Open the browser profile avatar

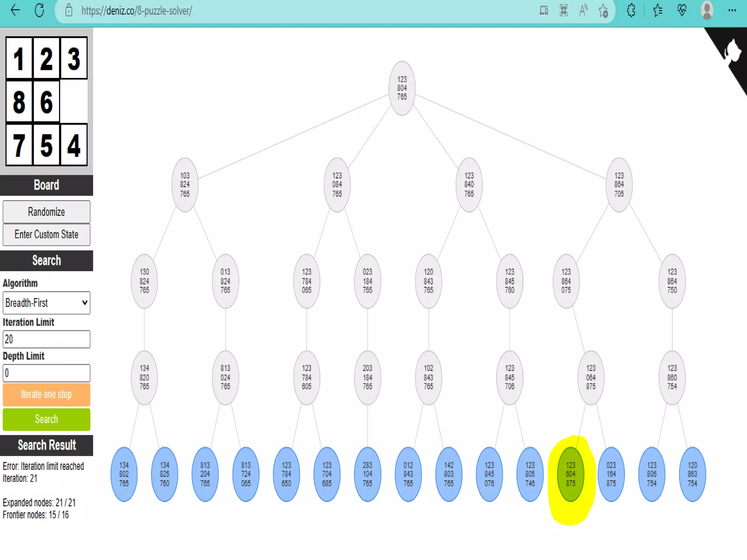707,11
